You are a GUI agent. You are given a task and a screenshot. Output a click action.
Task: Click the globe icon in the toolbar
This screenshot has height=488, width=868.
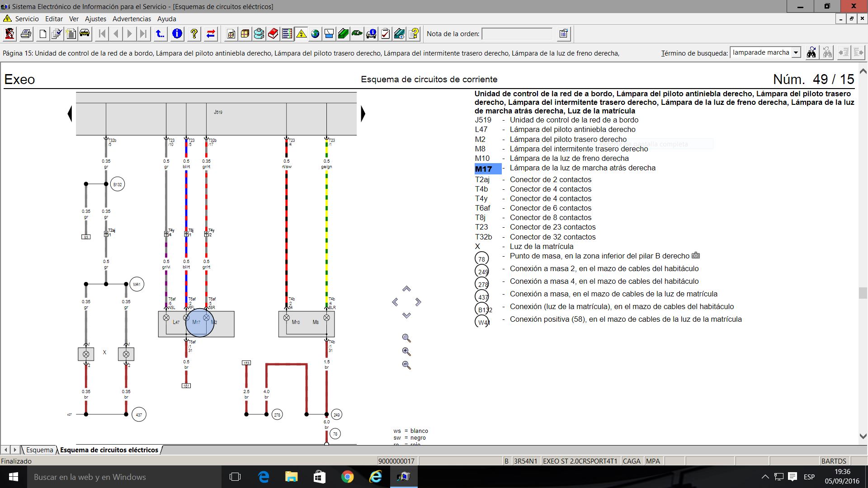click(x=315, y=34)
